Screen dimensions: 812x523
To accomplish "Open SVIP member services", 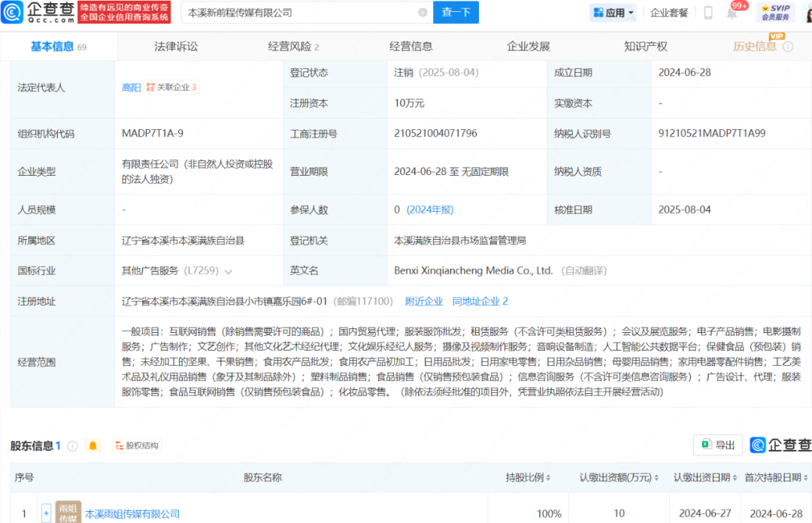I will [x=775, y=12].
